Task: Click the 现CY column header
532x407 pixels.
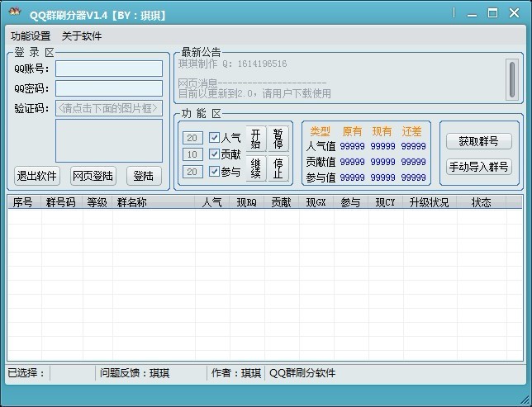Action: click(x=386, y=202)
